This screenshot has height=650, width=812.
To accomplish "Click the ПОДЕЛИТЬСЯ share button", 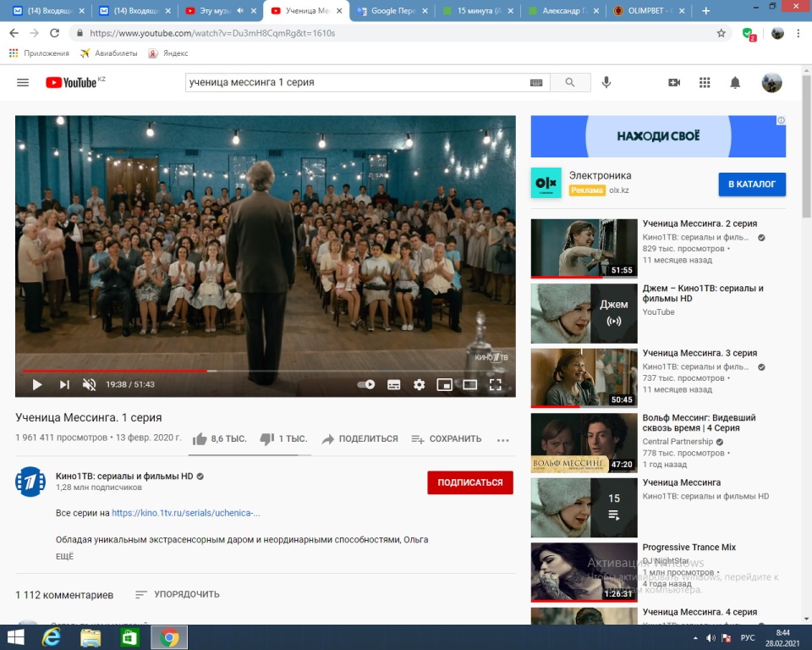I will pyautogui.click(x=360, y=439).
